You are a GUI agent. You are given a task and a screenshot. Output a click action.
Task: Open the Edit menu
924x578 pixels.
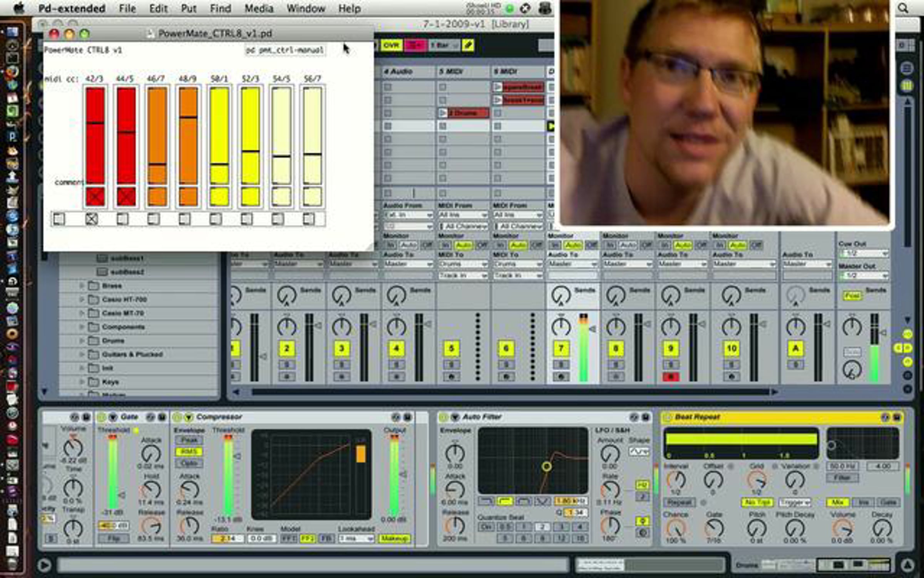(x=158, y=8)
